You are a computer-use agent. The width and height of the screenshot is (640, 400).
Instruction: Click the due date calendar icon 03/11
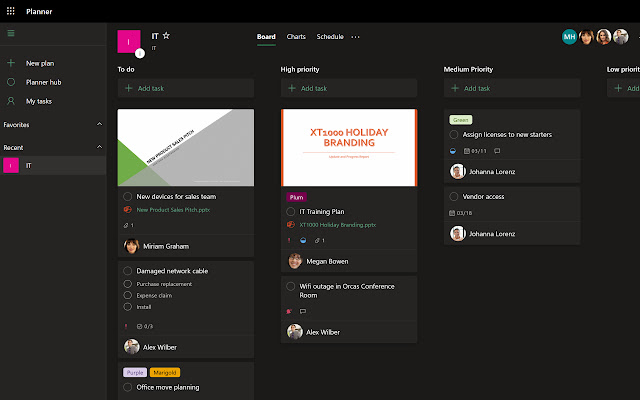467,151
